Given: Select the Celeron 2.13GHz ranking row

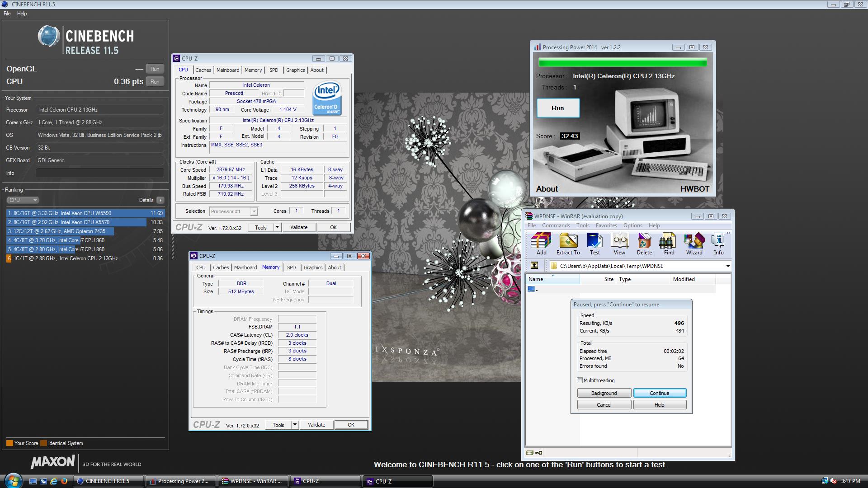Looking at the screenshot, I should [x=85, y=258].
